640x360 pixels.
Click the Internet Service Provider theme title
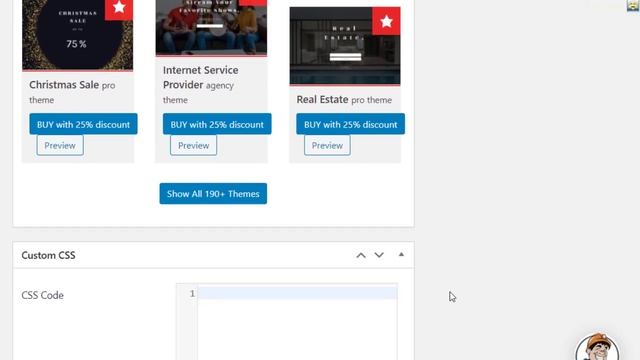coord(200,78)
